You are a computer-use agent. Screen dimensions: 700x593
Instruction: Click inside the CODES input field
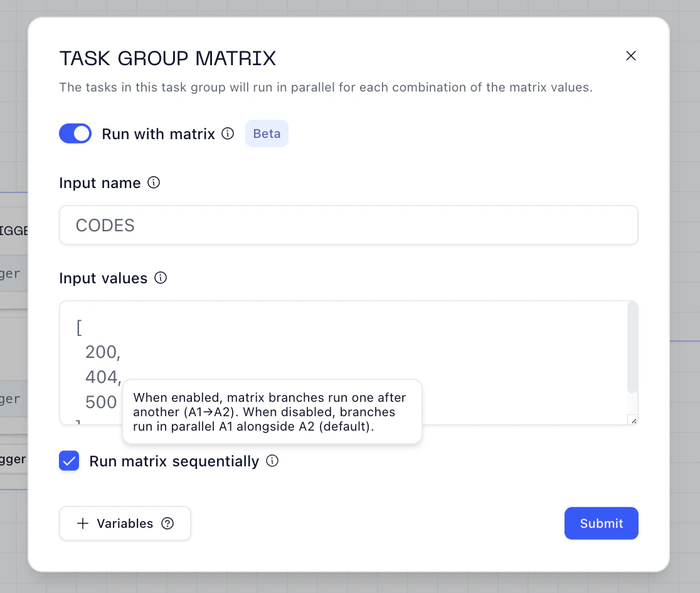coord(348,225)
